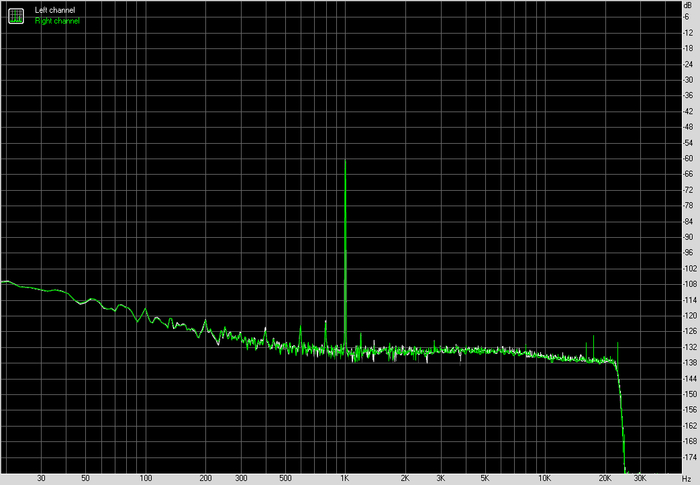
Task: Click the -60 dB amplitude axis label
Action: click(687, 159)
